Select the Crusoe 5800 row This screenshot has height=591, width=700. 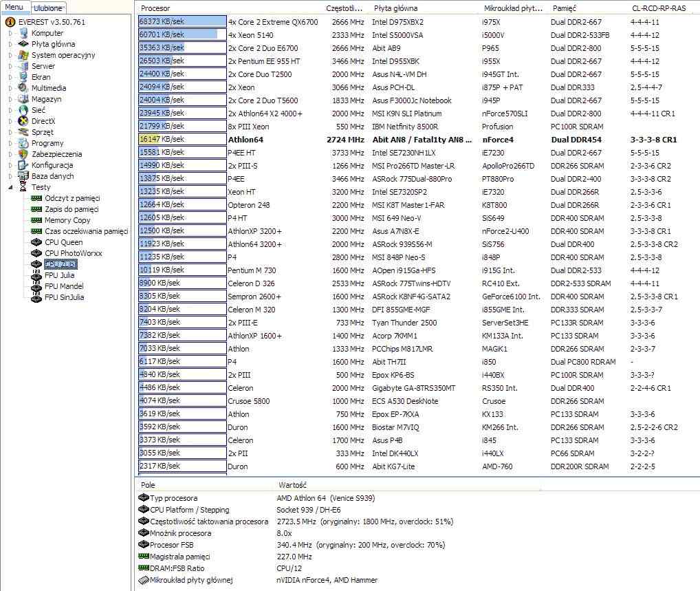coord(418,400)
